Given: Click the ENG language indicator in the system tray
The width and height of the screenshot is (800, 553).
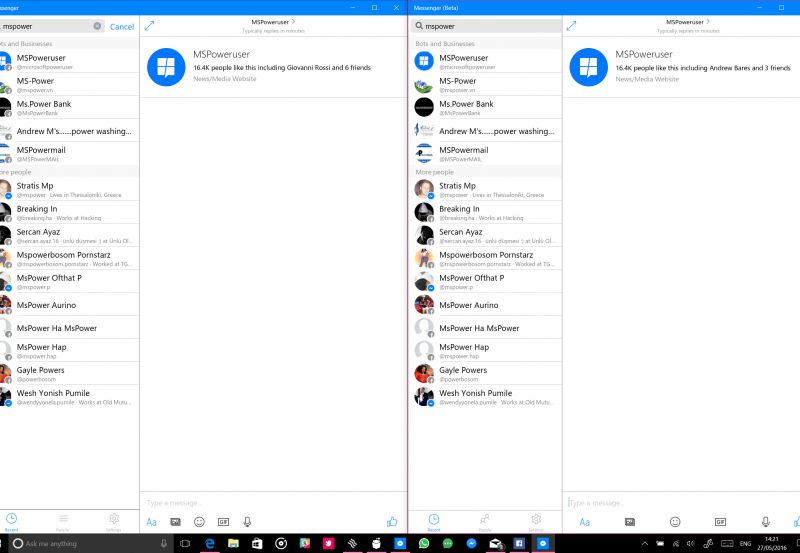Looking at the screenshot, I should pyautogui.click(x=745, y=544).
